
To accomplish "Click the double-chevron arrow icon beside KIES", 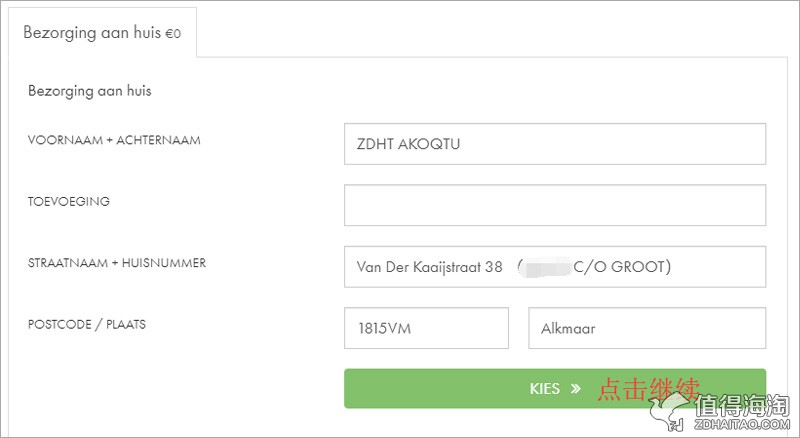I will pyautogui.click(x=576, y=389).
